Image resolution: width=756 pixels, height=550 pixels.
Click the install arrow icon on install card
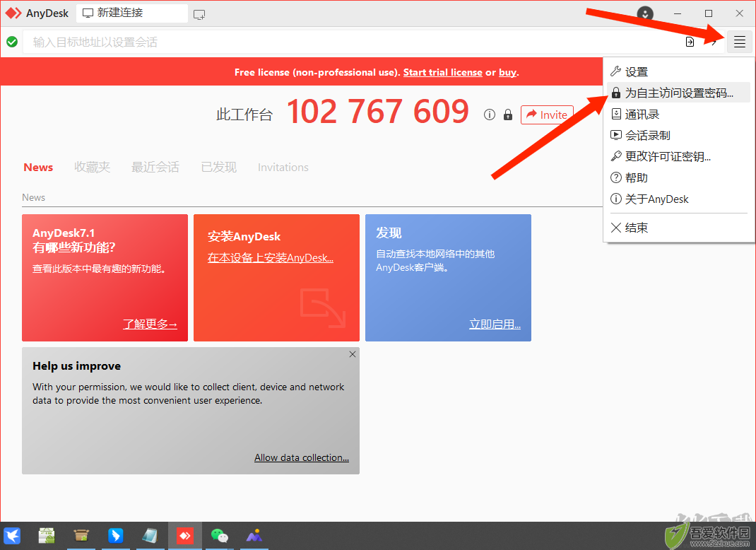tap(323, 308)
